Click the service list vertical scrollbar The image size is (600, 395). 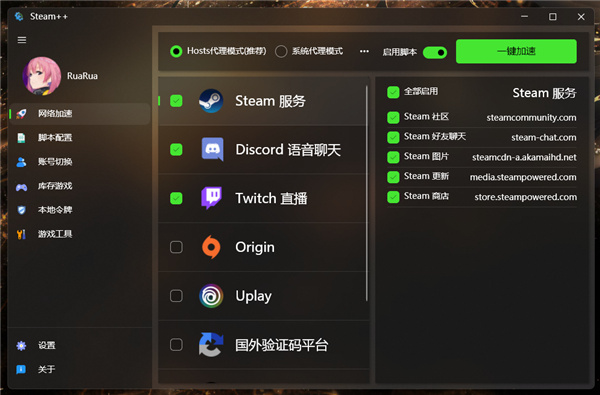point(367,193)
